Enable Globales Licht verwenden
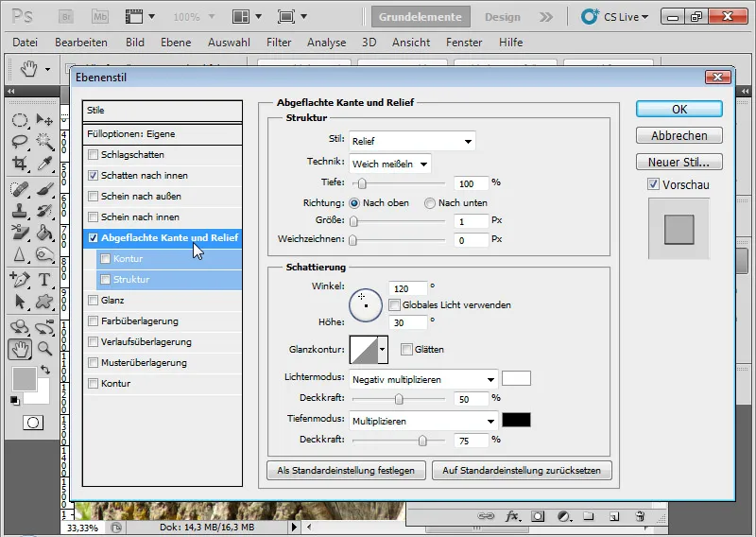This screenshot has height=537, width=756. [394, 305]
